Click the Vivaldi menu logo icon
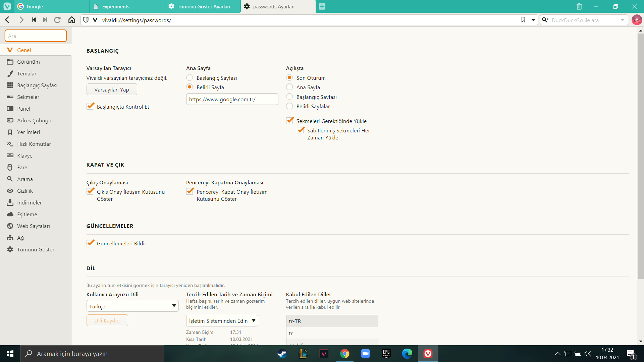Screen dimensions: 644x362 point(7,6)
